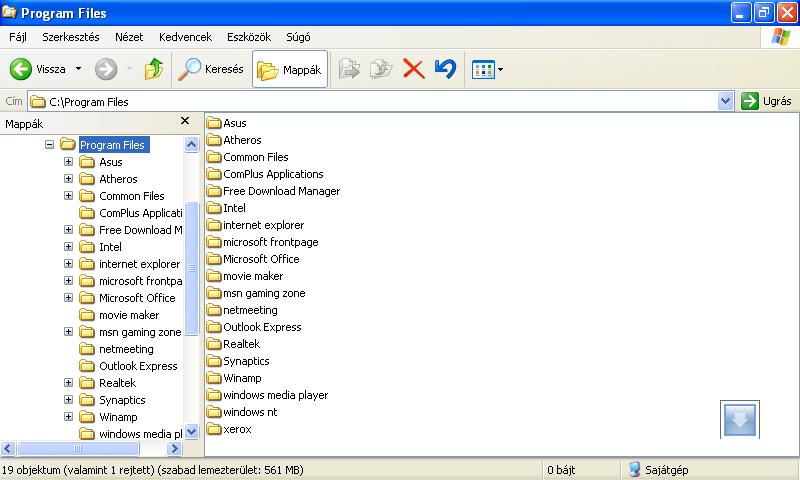
Task: Select xerox folder in file list
Action: point(229,429)
